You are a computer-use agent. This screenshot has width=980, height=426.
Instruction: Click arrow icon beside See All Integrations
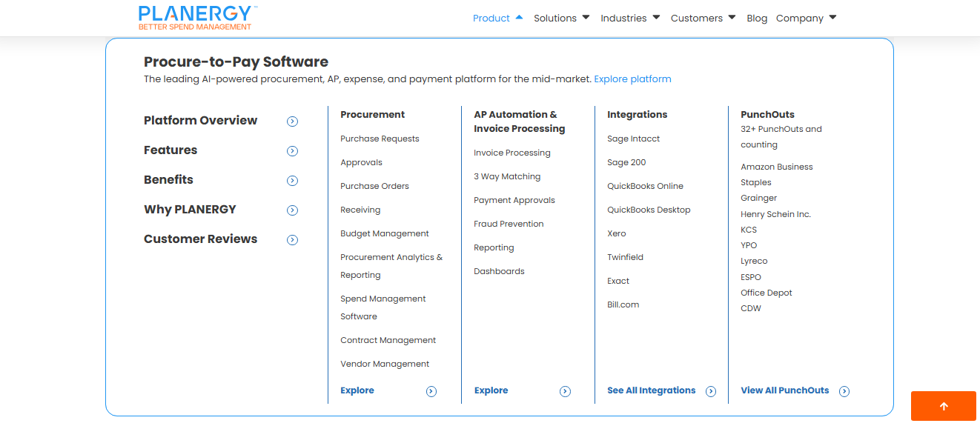pos(711,391)
